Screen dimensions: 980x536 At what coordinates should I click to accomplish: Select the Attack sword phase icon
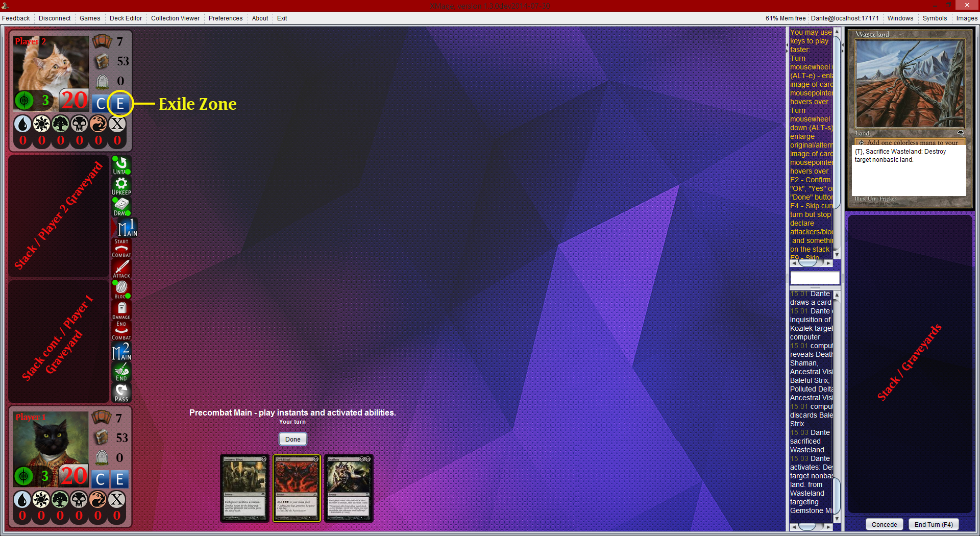tap(121, 269)
